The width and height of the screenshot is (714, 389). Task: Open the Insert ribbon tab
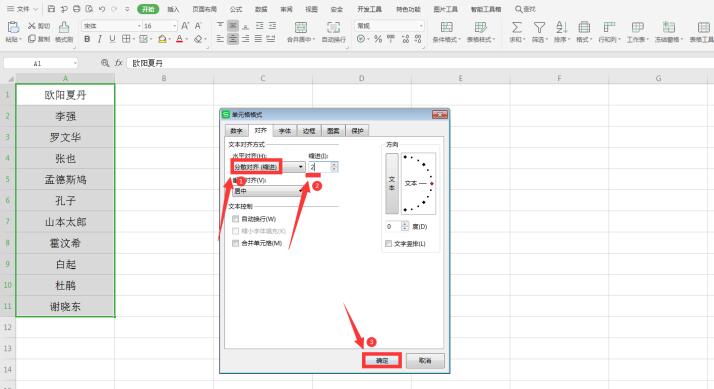point(173,9)
